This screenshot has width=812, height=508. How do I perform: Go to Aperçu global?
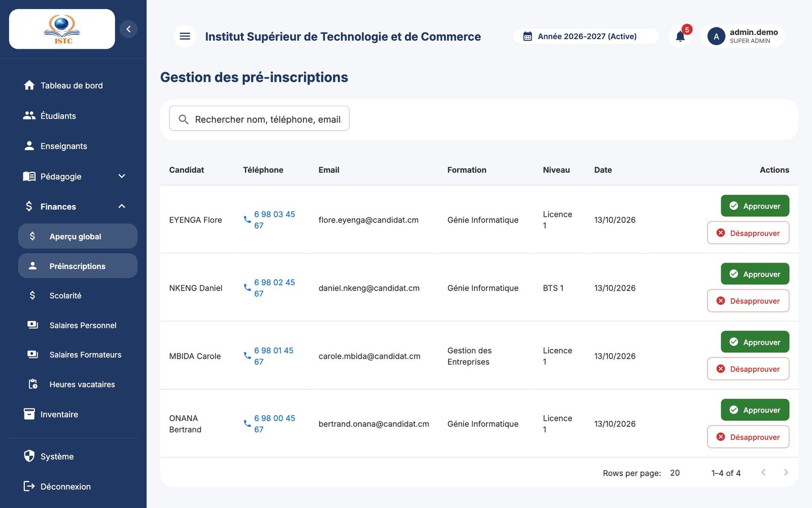pyautogui.click(x=78, y=236)
